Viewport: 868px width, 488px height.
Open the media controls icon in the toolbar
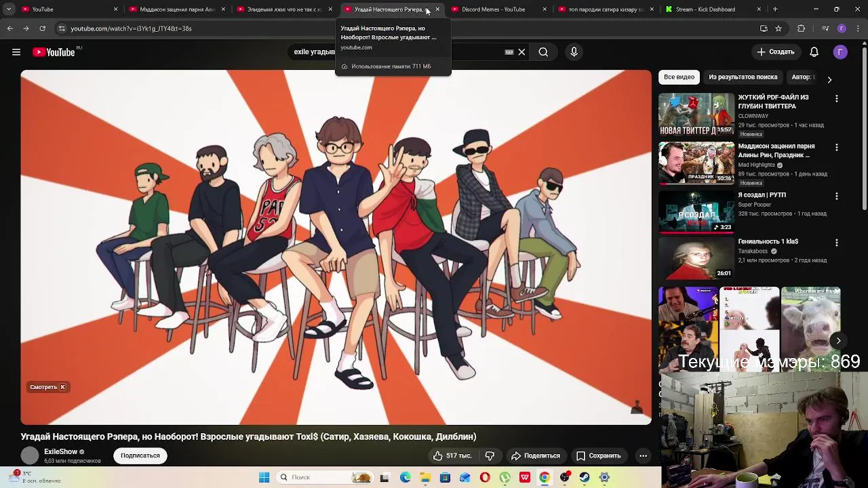pyautogui.click(x=825, y=28)
